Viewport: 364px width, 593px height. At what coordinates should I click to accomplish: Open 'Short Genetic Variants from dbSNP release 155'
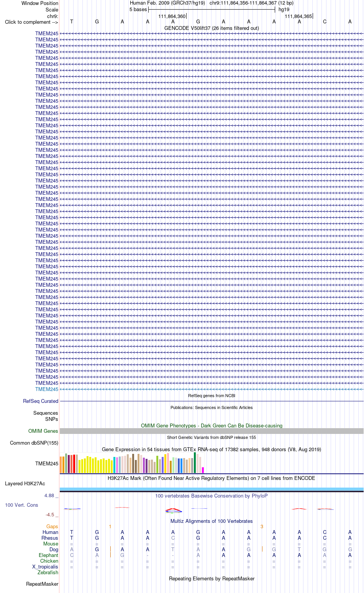212,437
